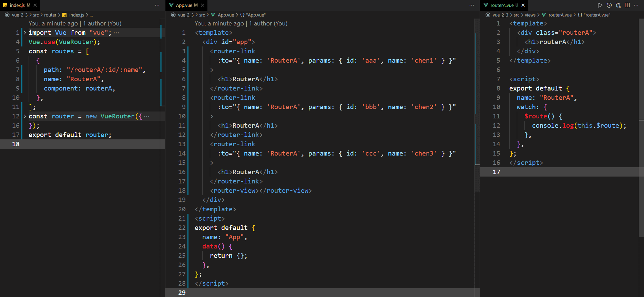This screenshot has width=644, height=297.
Task: Click the Vue logo icon on App.vue tab
Action: 171,5
